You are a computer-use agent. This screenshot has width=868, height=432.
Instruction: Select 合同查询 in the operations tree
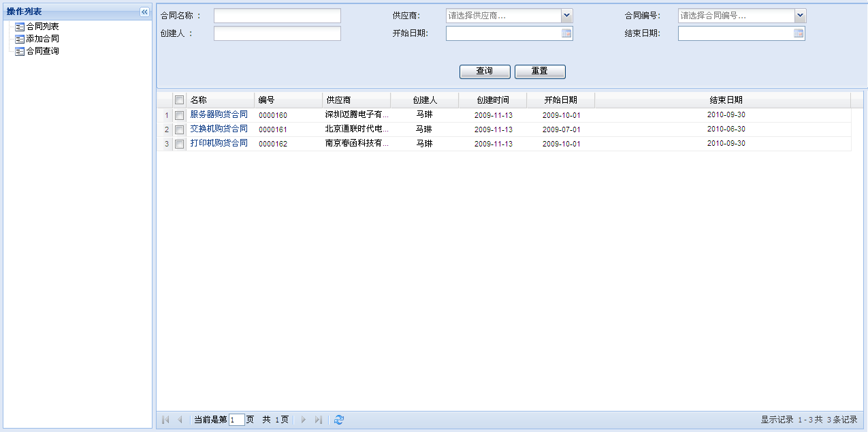42,51
